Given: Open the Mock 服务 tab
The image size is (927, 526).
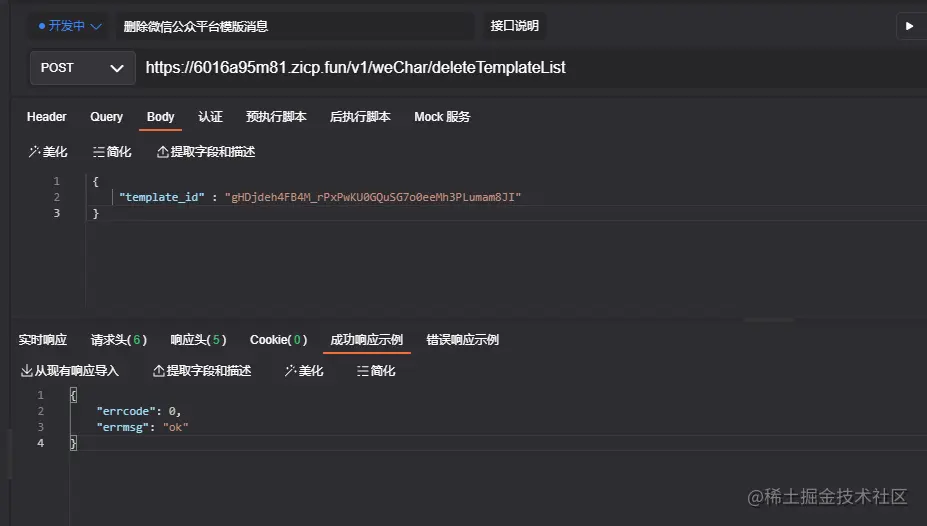Looking at the screenshot, I should click(442, 117).
